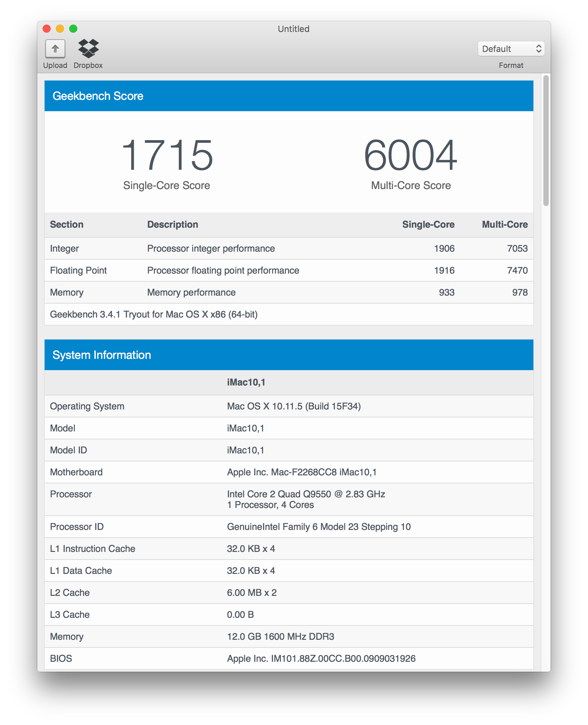Viewport: 588px width, 725px height.
Task: Click BIOS value 'IM101.88Z.00CC.B00.0909031926'
Action: point(343,658)
